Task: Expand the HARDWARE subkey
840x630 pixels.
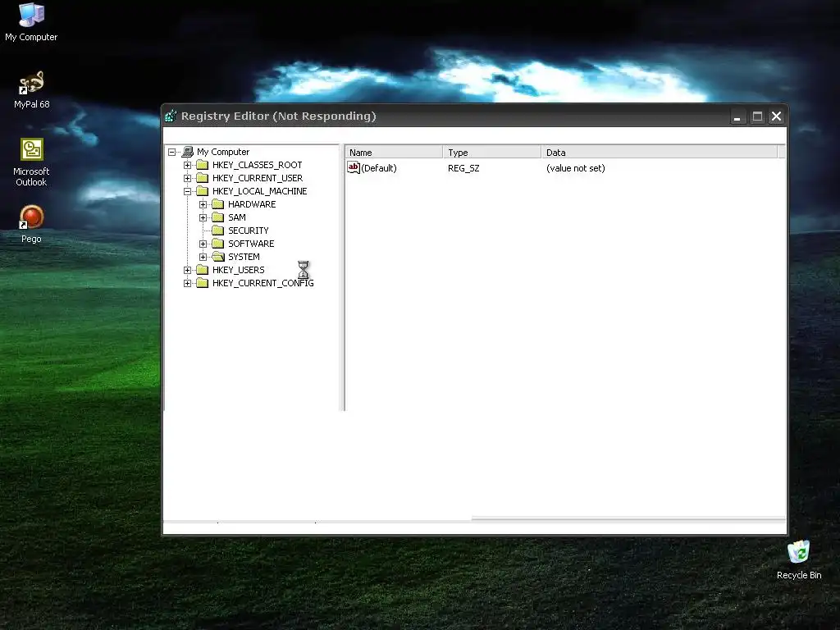Action: coord(203,204)
